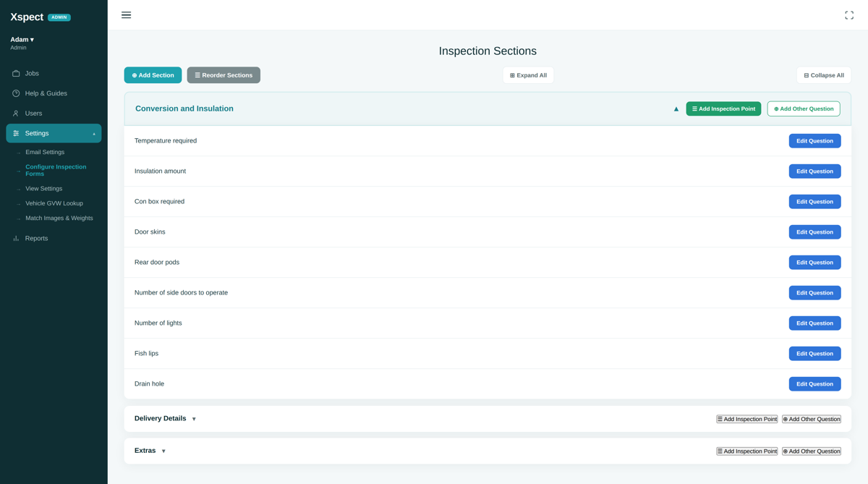The height and width of the screenshot is (484, 868).
Task: Add Inspection Point to Conversion and Insulation
Action: (x=723, y=109)
